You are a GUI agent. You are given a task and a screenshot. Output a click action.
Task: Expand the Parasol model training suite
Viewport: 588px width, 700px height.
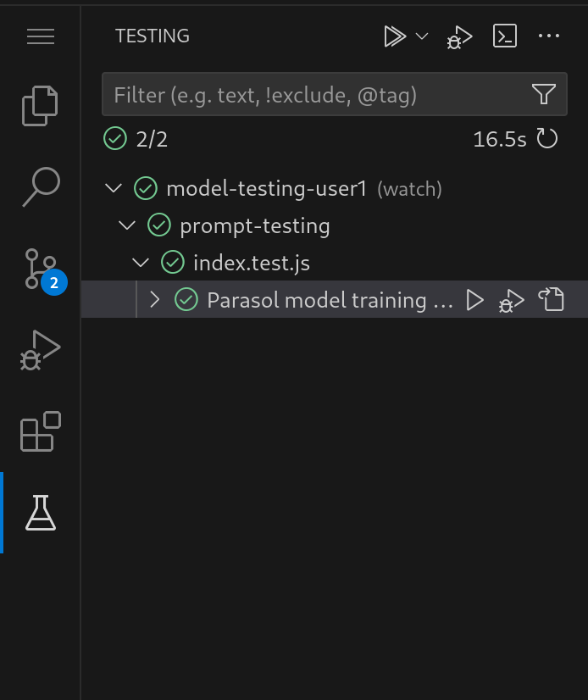click(x=154, y=300)
